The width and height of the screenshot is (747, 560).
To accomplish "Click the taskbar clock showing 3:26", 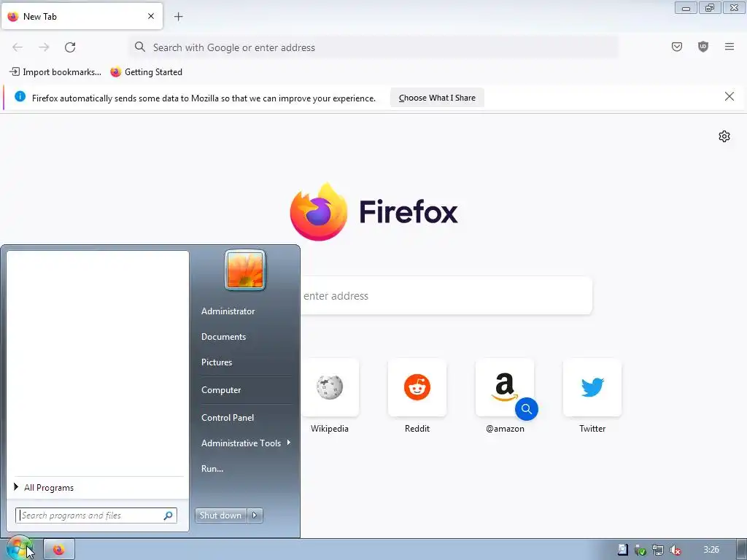I will pyautogui.click(x=711, y=550).
